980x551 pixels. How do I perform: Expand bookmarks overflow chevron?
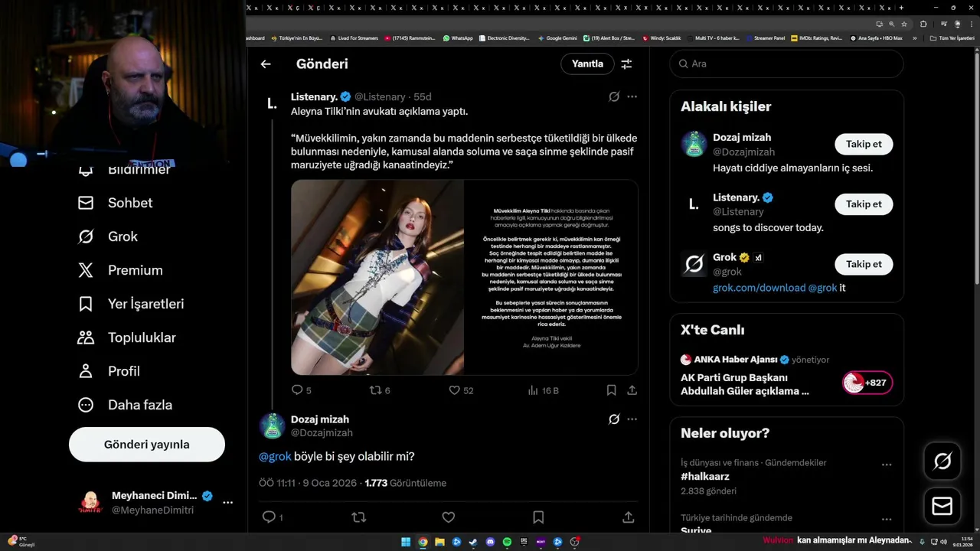(x=914, y=37)
